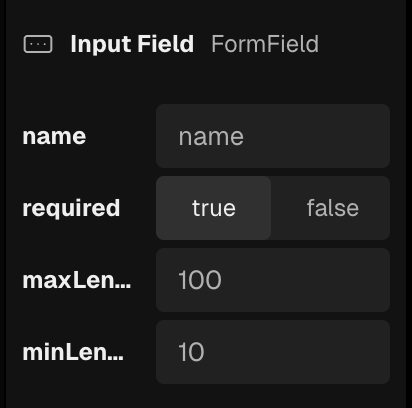Focus the name text input
Image resolution: width=412 pixels, height=408 pixels.
tap(273, 136)
